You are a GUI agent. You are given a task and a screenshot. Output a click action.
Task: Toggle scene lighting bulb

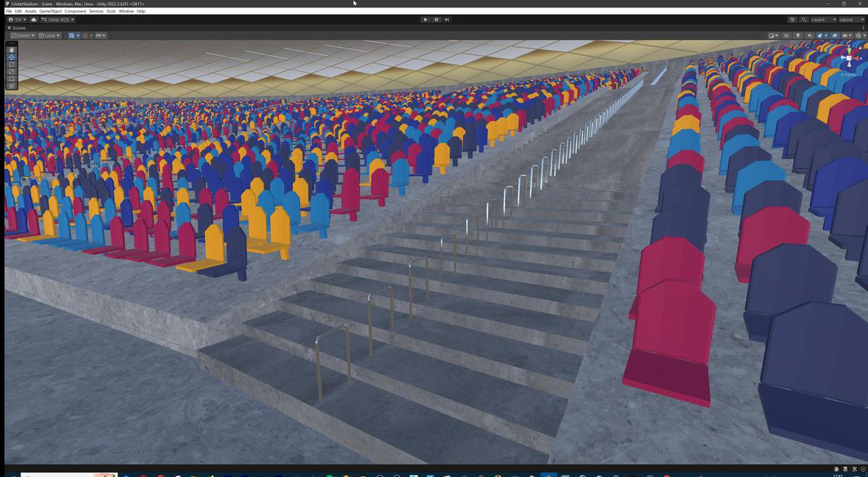798,35
